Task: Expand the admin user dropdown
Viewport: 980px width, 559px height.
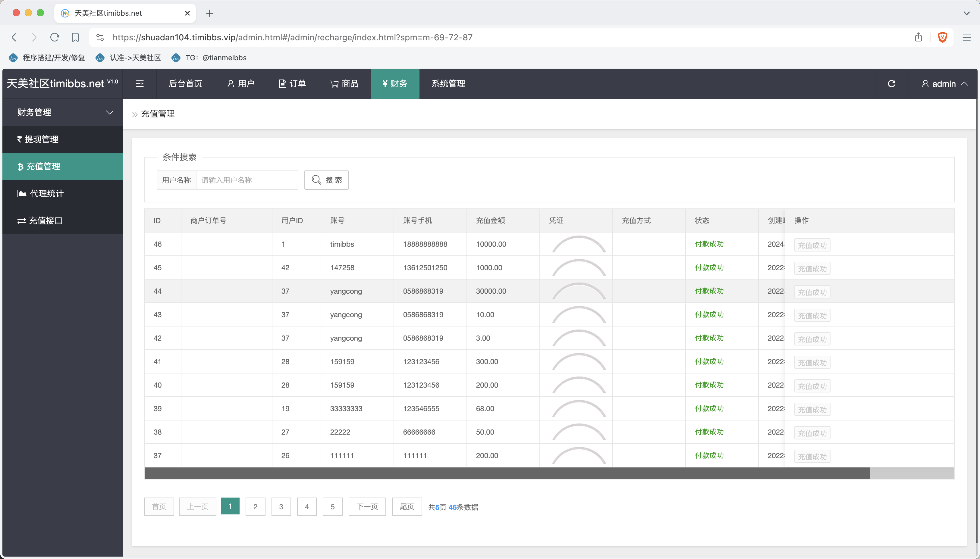Action: (x=944, y=84)
